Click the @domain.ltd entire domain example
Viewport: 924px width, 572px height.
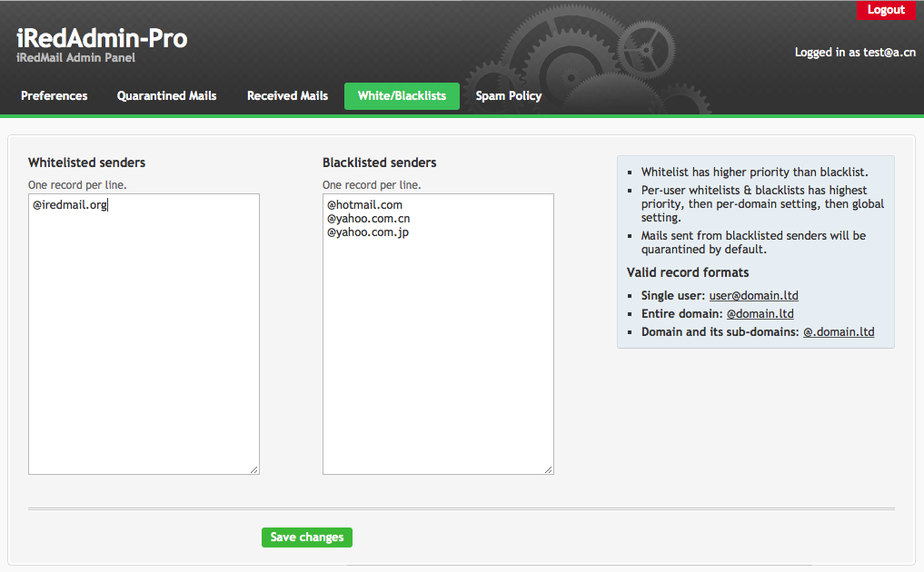point(760,314)
